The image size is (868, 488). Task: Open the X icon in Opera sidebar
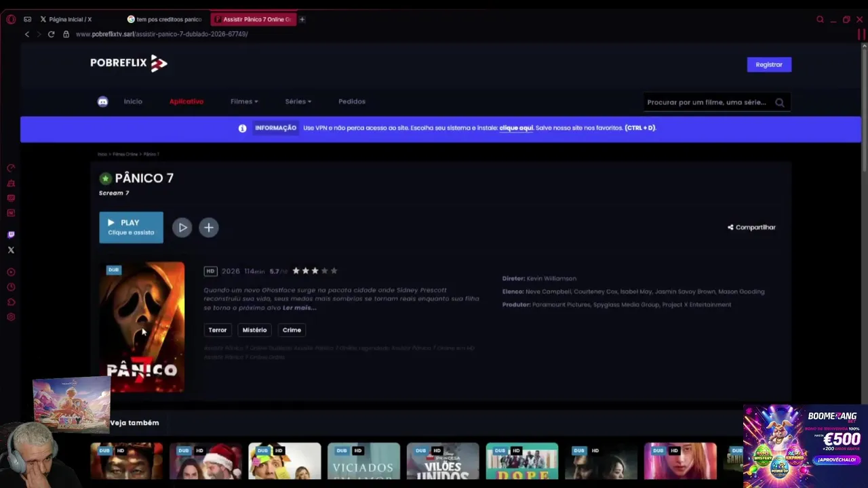[x=11, y=250]
